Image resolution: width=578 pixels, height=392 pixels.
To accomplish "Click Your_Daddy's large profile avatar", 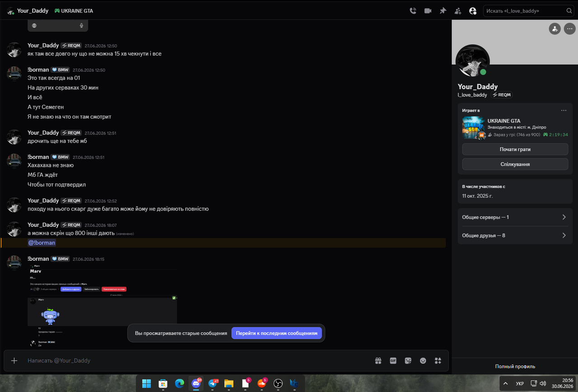I will 473,61.
